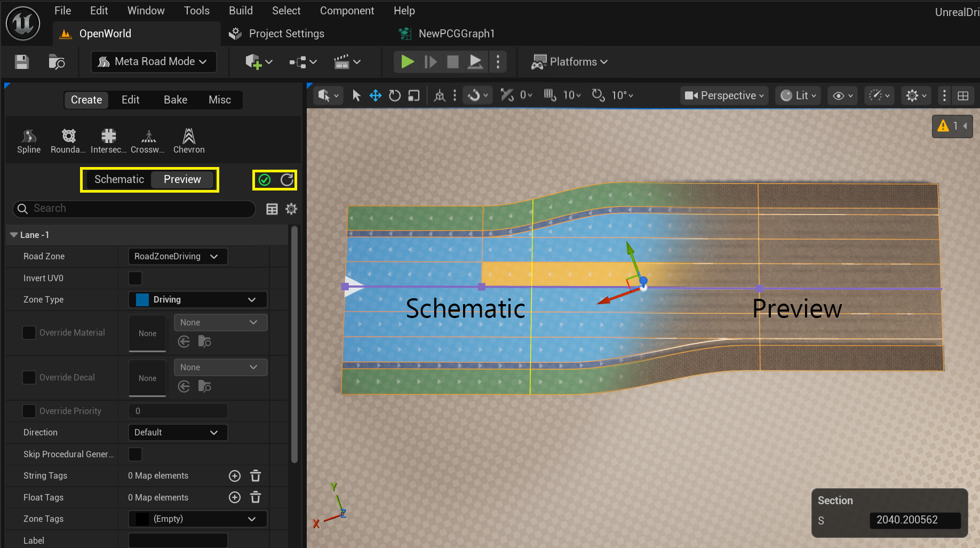
Task: Activate the Translate move gizmo tool
Action: (376, 96)
